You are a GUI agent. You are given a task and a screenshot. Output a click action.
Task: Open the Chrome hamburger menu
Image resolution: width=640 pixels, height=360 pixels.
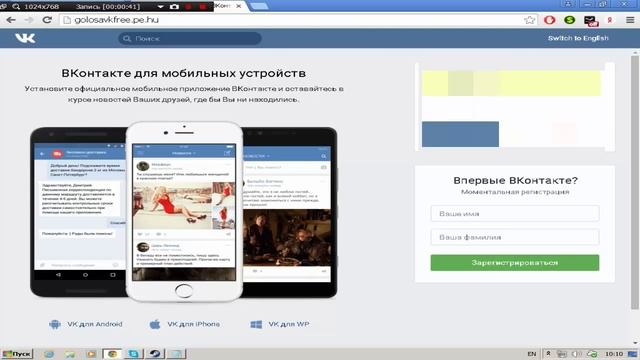(x=630, y=20)
